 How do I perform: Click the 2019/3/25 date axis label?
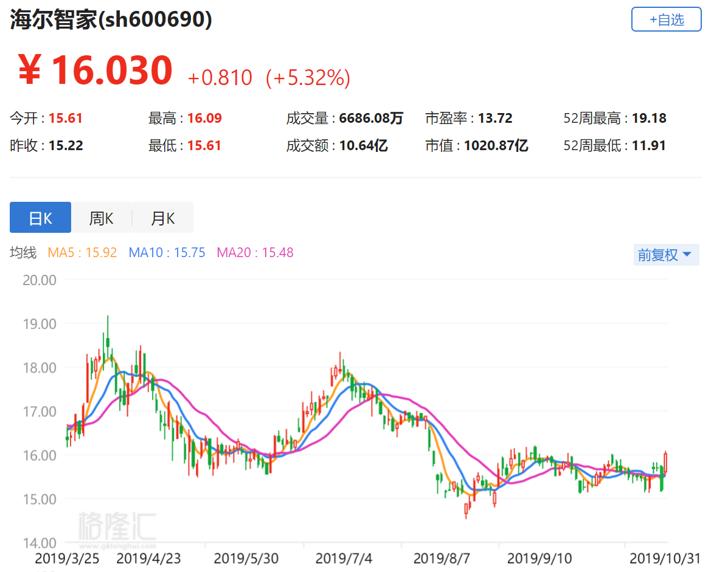pos(67,558)
